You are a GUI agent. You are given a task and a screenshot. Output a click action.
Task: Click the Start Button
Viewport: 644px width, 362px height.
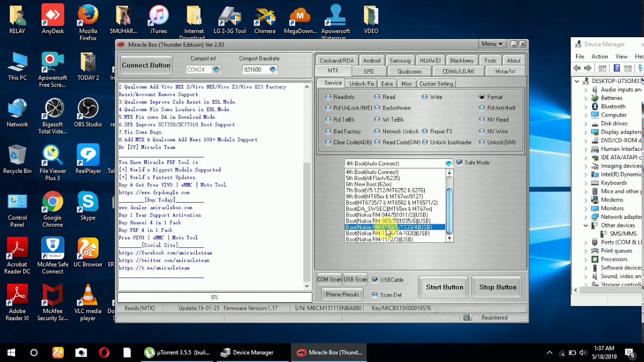444,287
